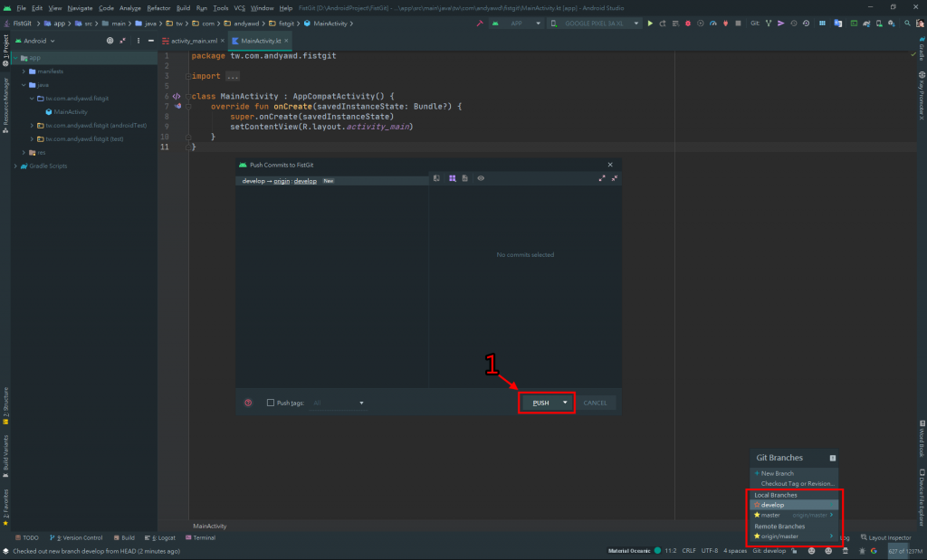Select origin/master remote branch
Image resolution: width=927 pixels, height=560 pixels.
click(794, 536)
